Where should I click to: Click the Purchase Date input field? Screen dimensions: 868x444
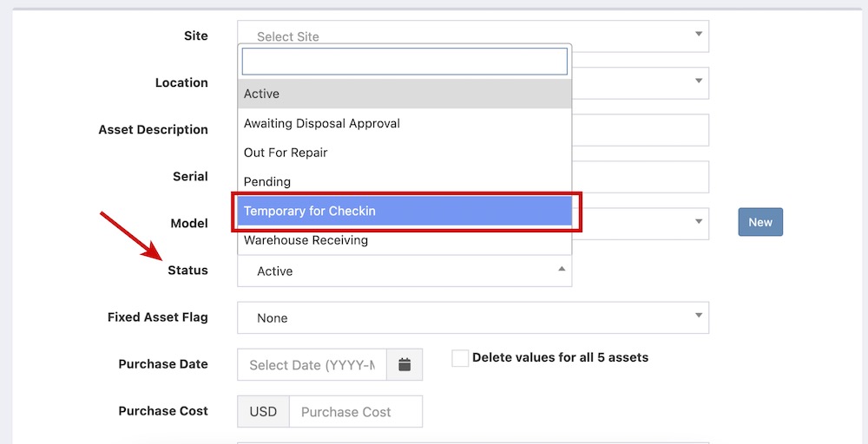coord(312,365)
